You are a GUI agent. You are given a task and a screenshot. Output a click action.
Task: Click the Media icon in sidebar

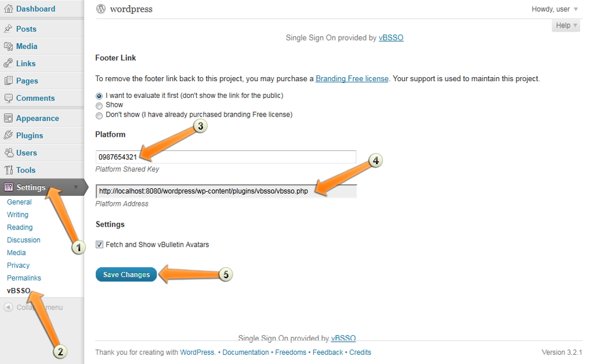tap(8, 46)
